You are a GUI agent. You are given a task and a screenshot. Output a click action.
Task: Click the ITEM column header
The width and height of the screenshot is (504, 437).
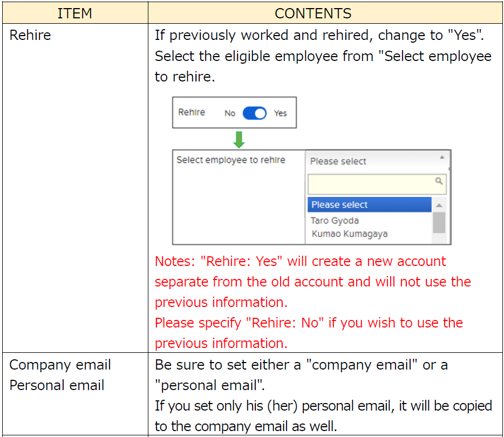pos(74,13)
